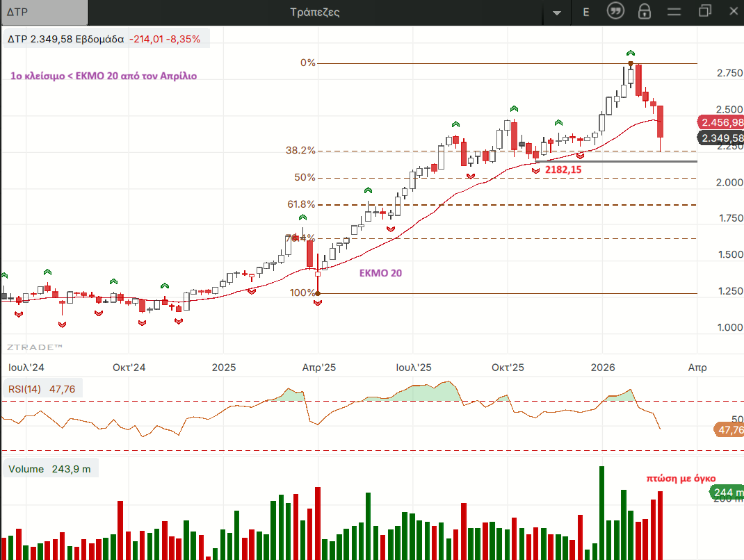
Task: Select the Fibonacci 100% anchor dot
Action: (x=318, y=294)
